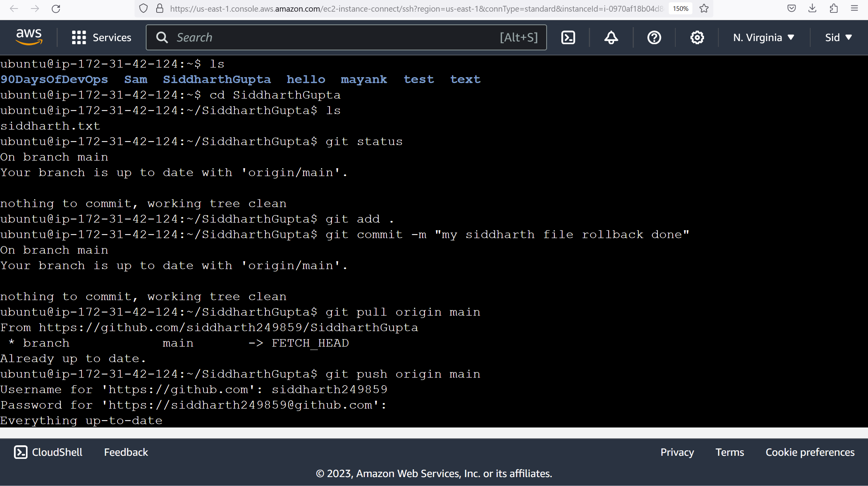
Task: Open the browser downloads icon
Action: (813, 9)
